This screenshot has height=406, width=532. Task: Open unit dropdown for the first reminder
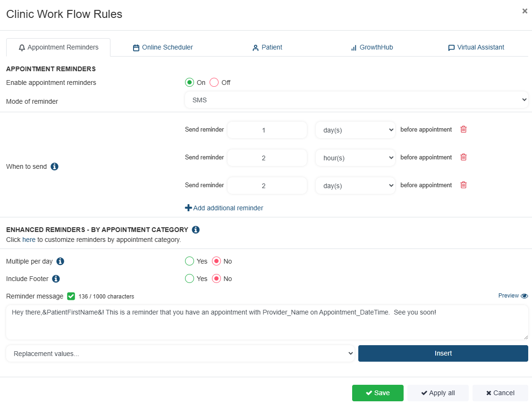355,130
